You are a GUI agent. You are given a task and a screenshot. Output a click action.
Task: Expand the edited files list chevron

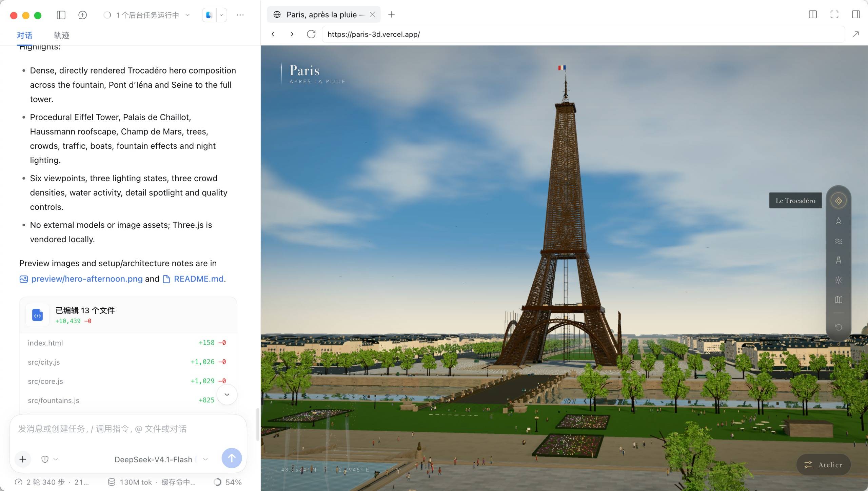[227, 394]
